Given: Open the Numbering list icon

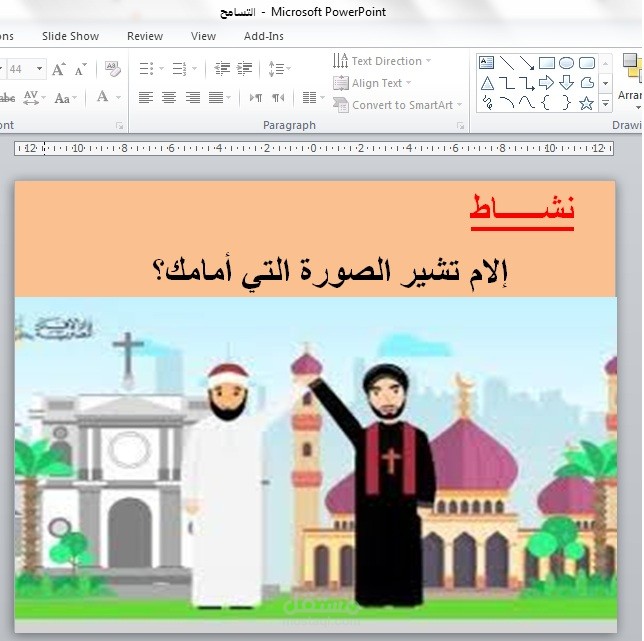Looking at the screenshot, I should coord(179,69).
